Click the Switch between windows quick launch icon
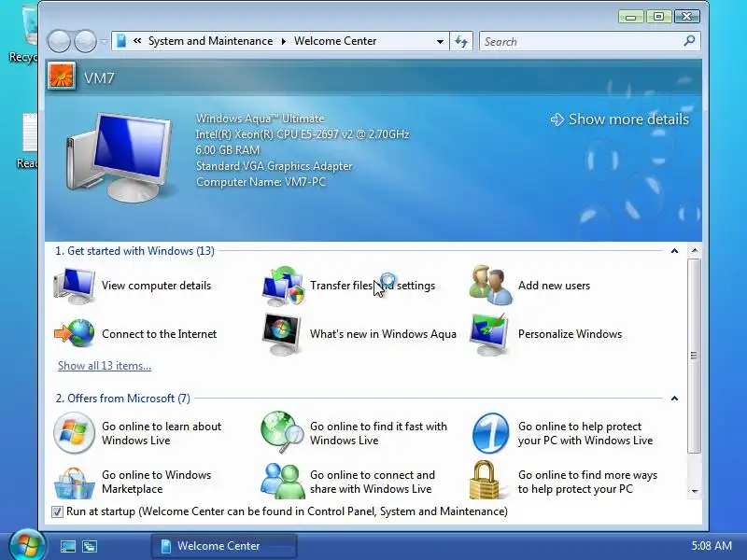 coord(90,546)
